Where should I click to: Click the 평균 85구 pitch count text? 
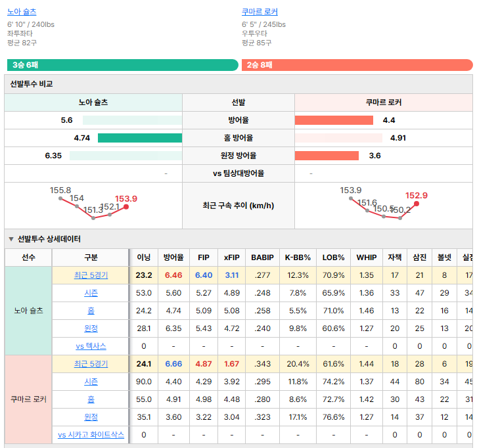pyautogui.click(x=256, y=43)
